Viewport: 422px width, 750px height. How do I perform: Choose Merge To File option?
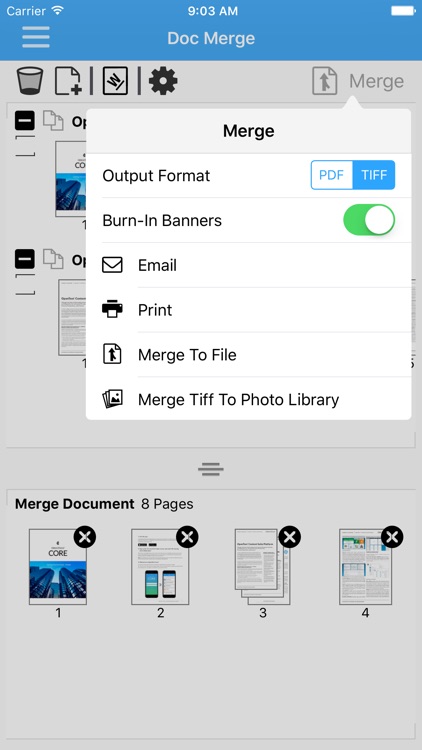click(249, 354)
